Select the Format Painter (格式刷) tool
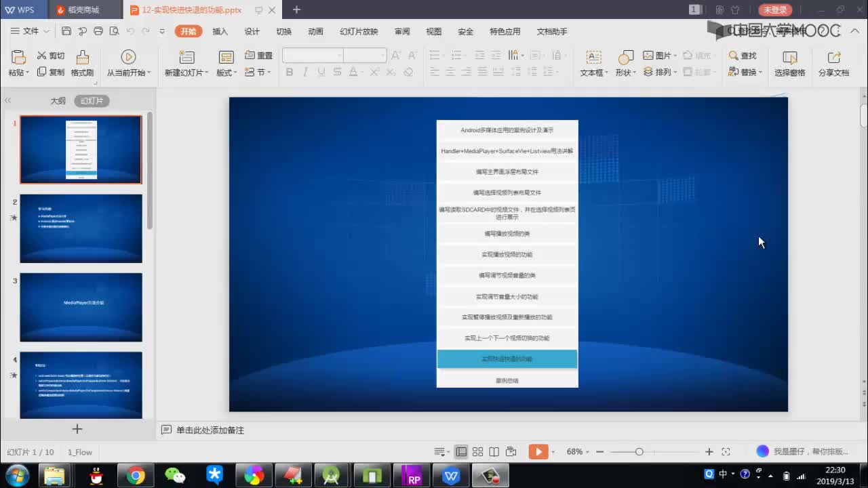The width and height of the screenshot is (868, 488). pos(82,63)
